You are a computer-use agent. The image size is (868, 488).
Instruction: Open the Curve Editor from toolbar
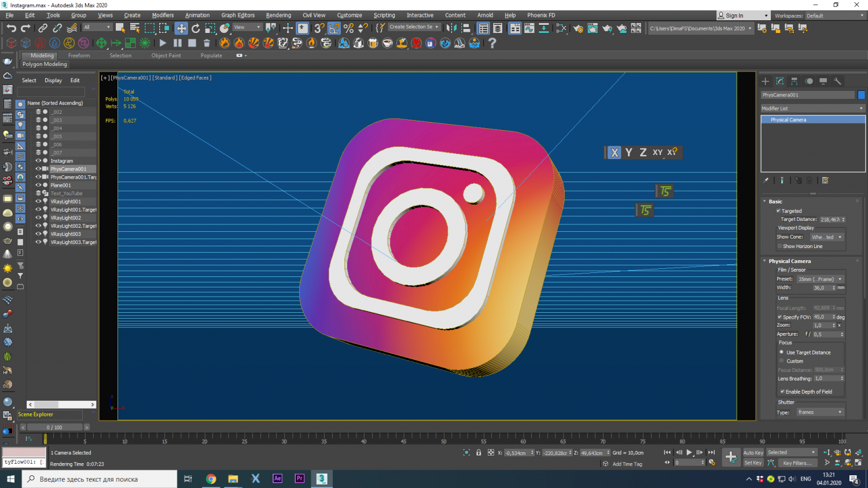point(529,28)
